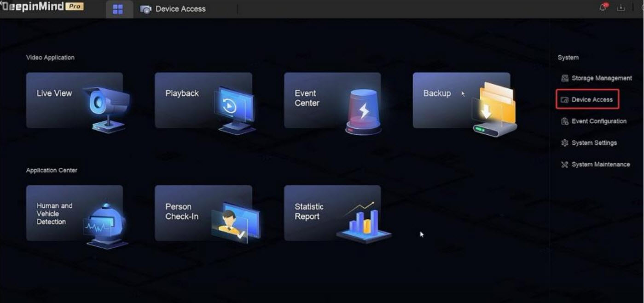The image size is (644, 303).
Task: Click the System Maintenance tools icon
Action: 565,165
